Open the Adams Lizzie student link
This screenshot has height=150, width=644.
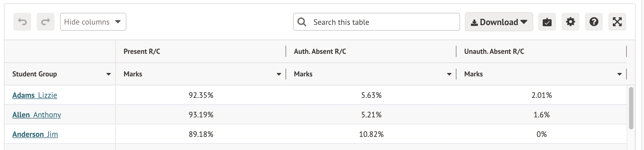click(35, 95)
